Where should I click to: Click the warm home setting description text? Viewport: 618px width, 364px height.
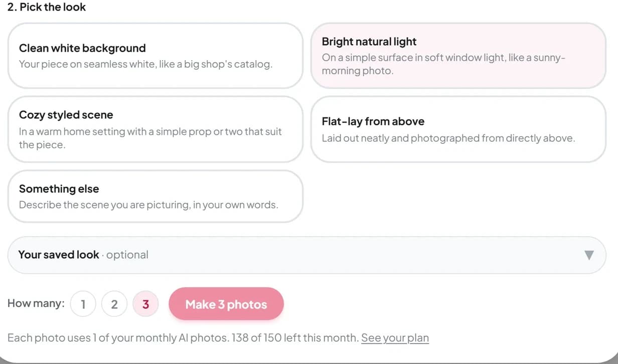(150, 138)
